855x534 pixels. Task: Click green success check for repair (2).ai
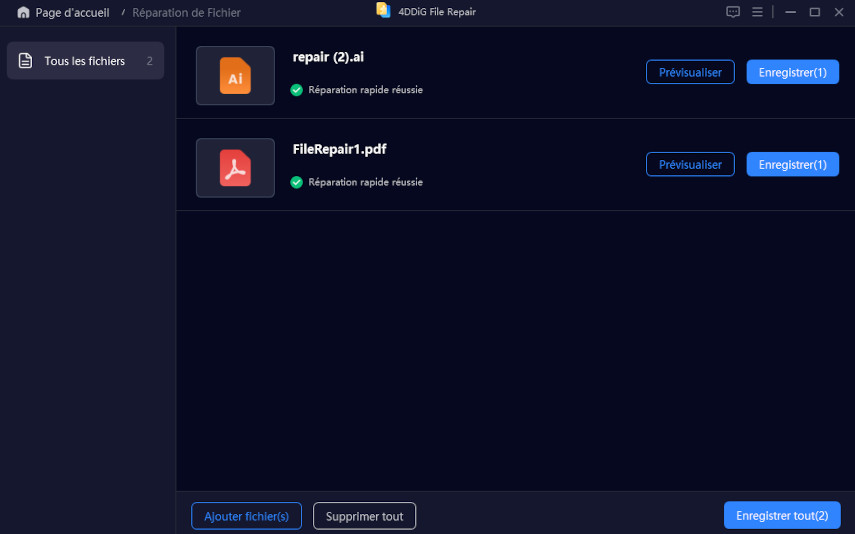pyautogui.click(x=297, y=90)
